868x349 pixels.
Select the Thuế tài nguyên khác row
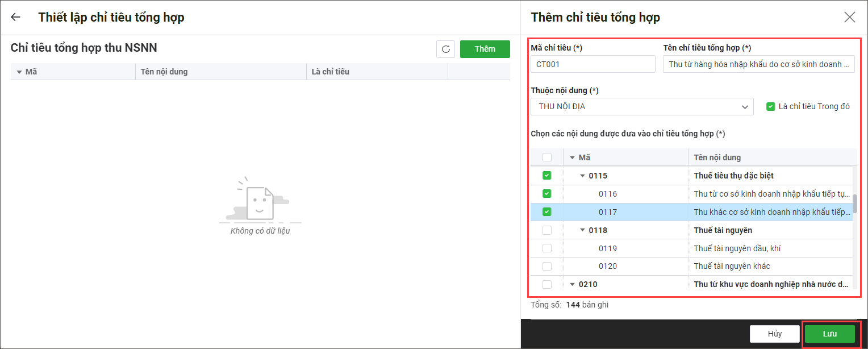(x=692, y=266)
